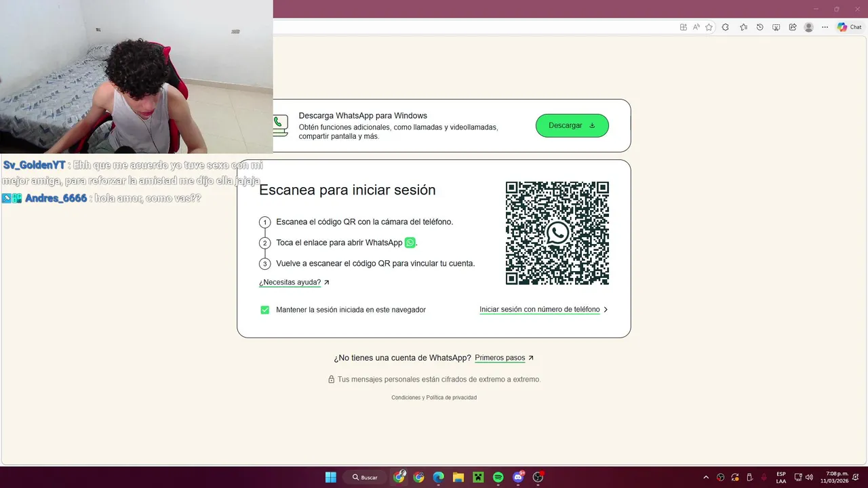This screenshot has height=488, width=868.
Task: Open the notifications bell icon
Action: click(856, 477)
